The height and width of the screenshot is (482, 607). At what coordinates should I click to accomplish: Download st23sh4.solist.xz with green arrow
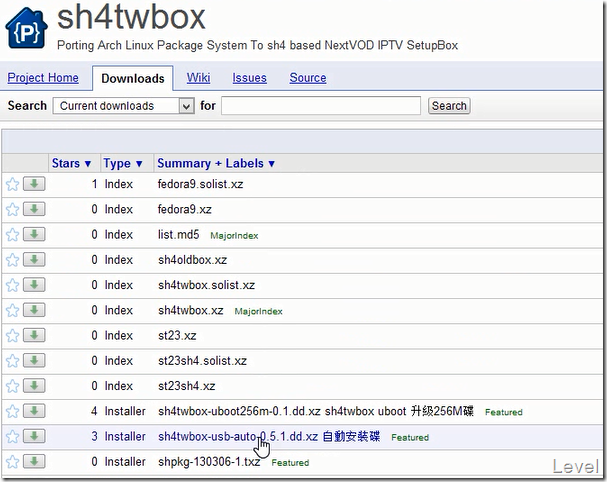(34, 360)
